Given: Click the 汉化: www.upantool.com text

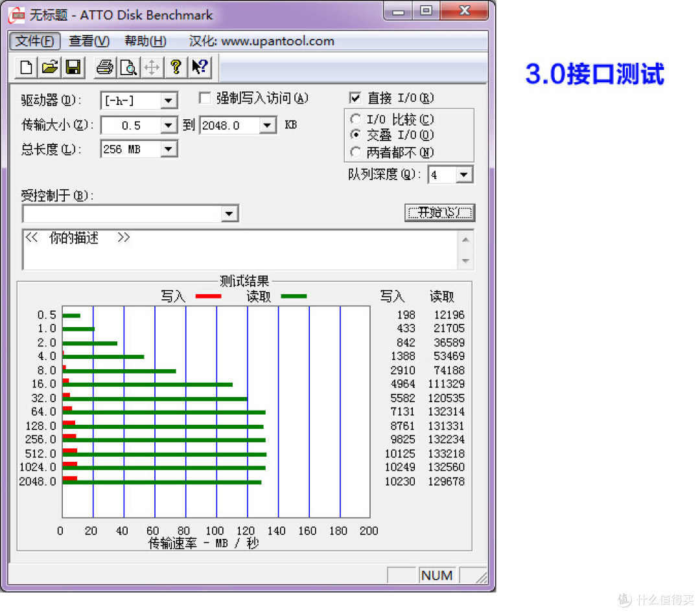Looking at the screenshot, I should pyautogui.click(x=262, y=41).
